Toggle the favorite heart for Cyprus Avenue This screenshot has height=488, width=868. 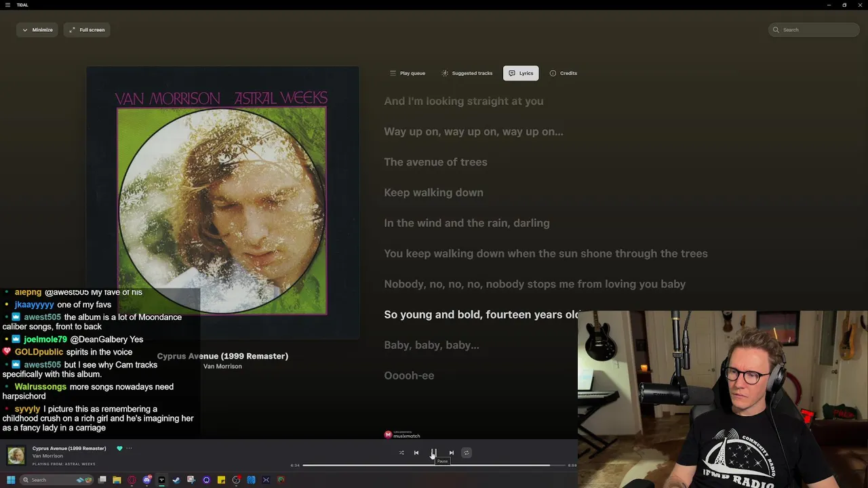pyautogui.click(x=119, y=448)
